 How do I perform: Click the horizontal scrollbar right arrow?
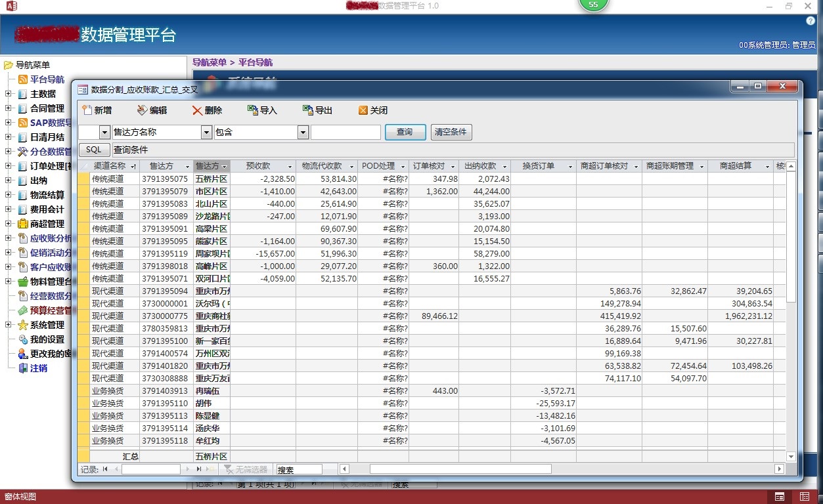(x=780, y=469)
